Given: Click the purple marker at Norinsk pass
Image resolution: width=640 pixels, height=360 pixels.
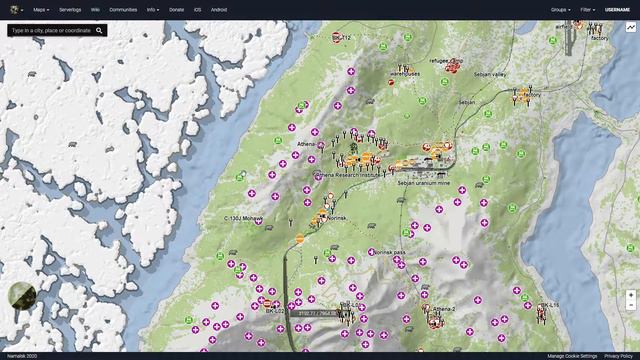Looking at the screenshot, I should 371,252.
